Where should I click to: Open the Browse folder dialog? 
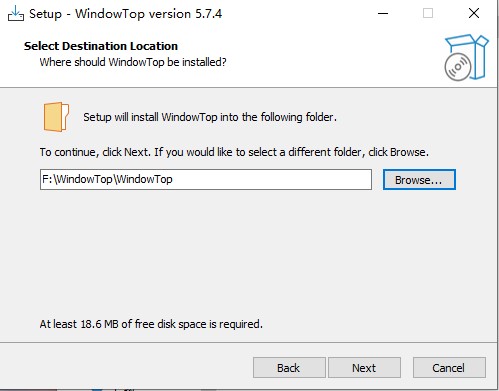tap(419, 180)
